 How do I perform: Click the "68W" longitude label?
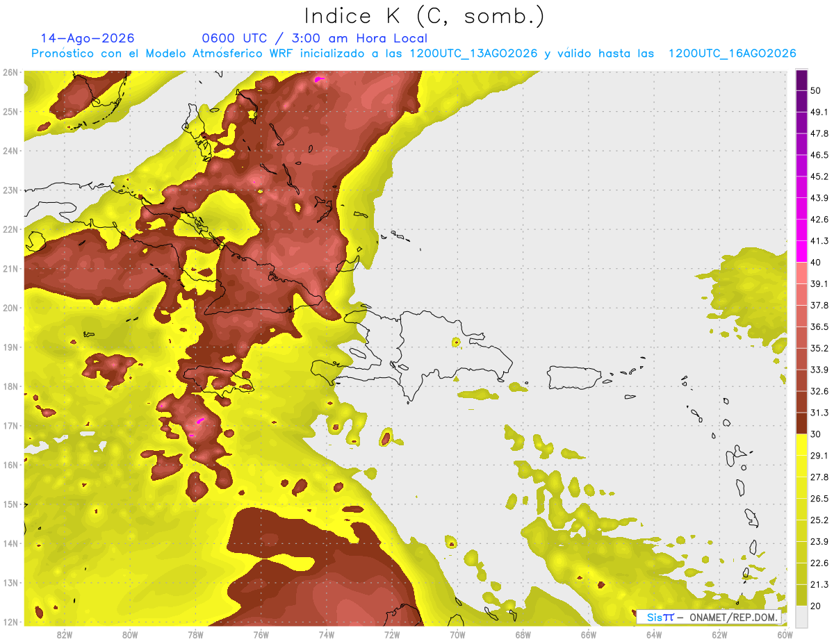click(x=523, y=634)
